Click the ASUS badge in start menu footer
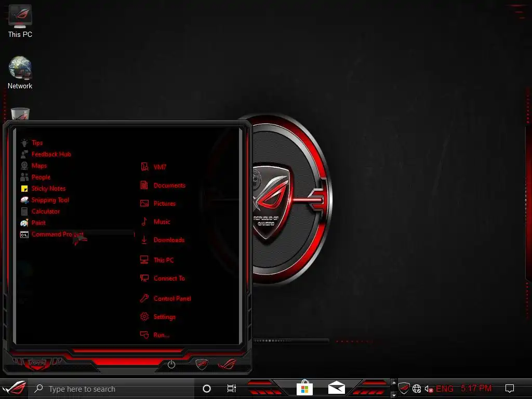Image resolution: width=532 pixels, height=399 pixels. pyautogui.click(x=37, y=364)
